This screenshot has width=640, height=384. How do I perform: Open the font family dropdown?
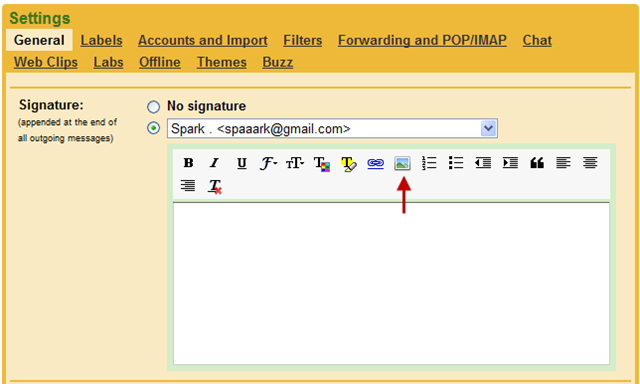[x=268, y=163]
